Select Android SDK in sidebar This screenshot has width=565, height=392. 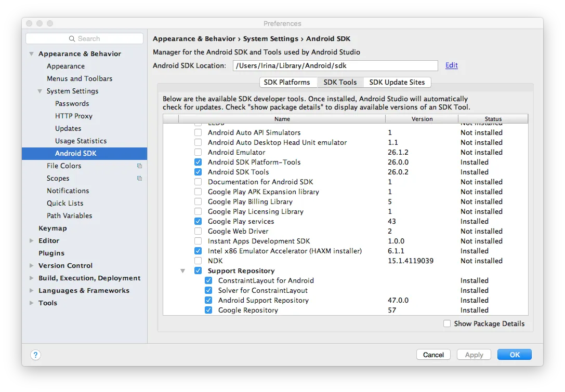[84, 153]
